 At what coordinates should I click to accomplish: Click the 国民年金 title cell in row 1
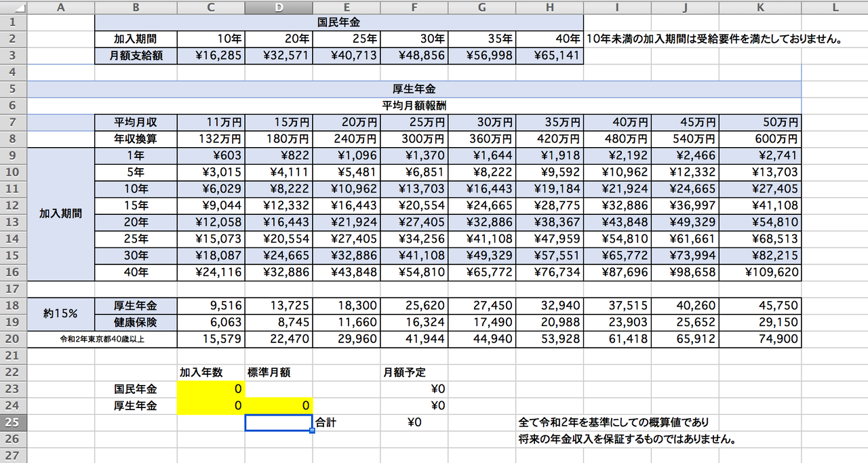(339, 22)
